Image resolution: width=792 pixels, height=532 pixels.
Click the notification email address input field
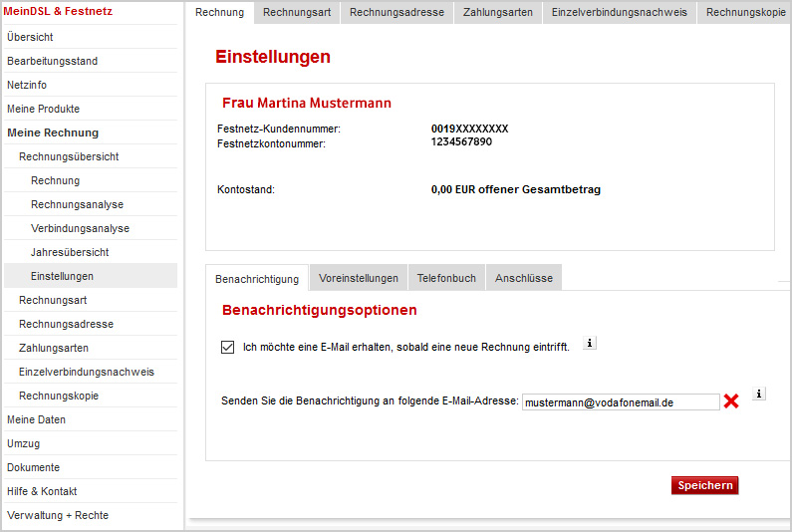(620, 402)
